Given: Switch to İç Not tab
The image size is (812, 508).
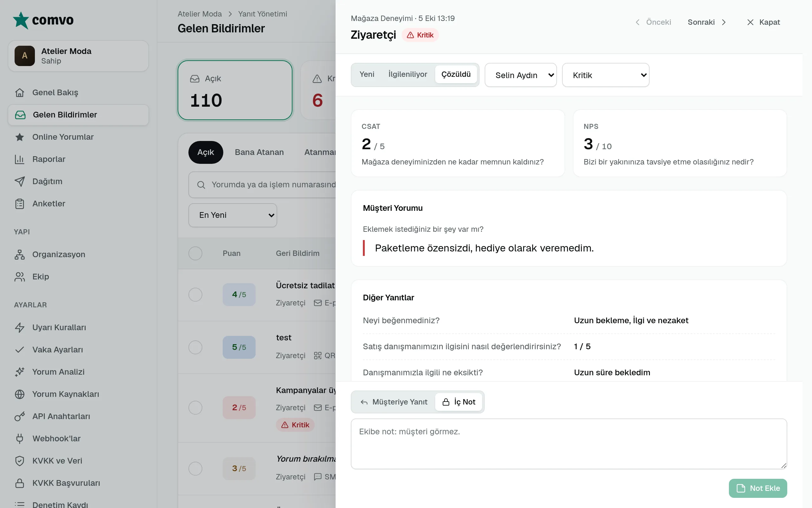Looking at the screenshot, I should [459, 402].
